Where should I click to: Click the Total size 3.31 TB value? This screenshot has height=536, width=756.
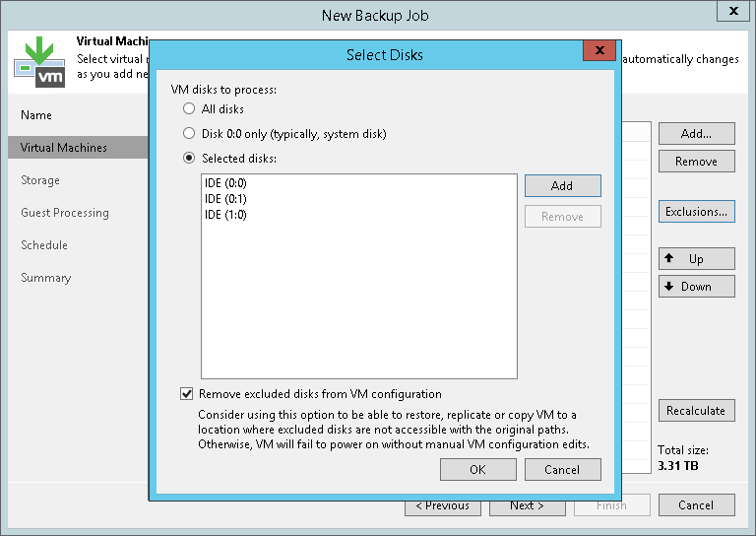pos(678,466)
